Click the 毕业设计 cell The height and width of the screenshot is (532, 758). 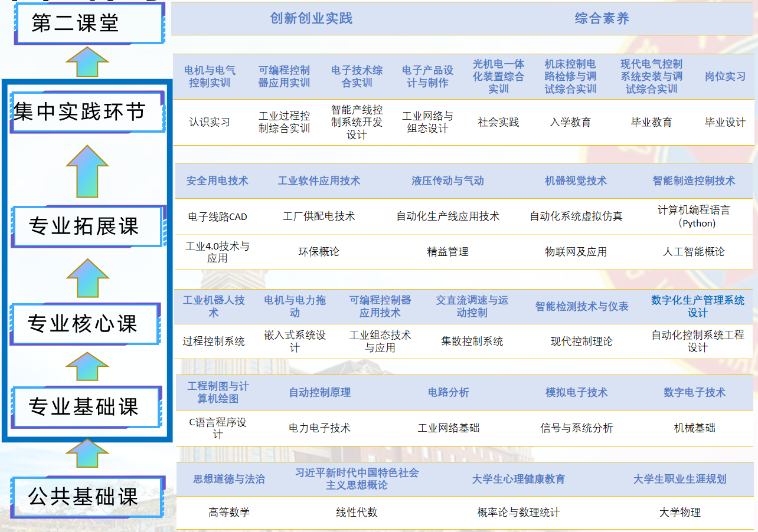coord(725,122)
